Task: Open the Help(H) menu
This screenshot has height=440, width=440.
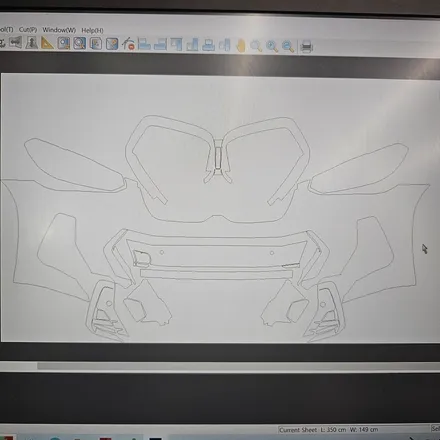Action: tap(92, 30)
